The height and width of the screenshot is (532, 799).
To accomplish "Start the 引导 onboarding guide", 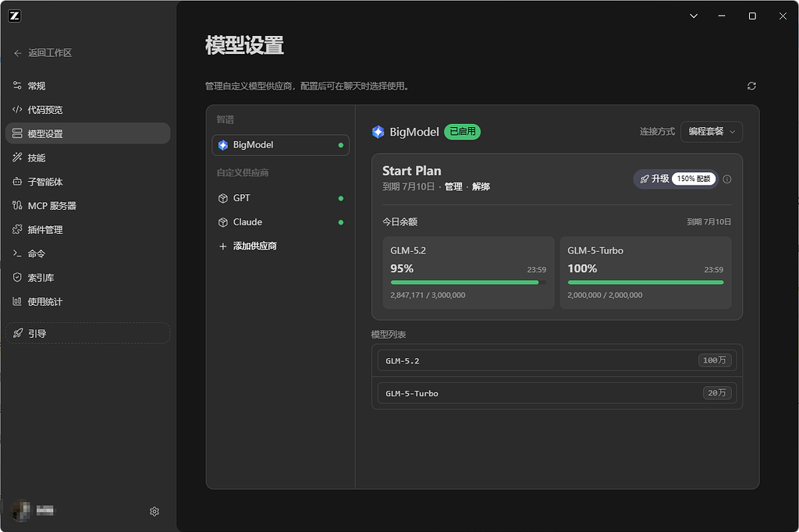I will pos(87,333).
